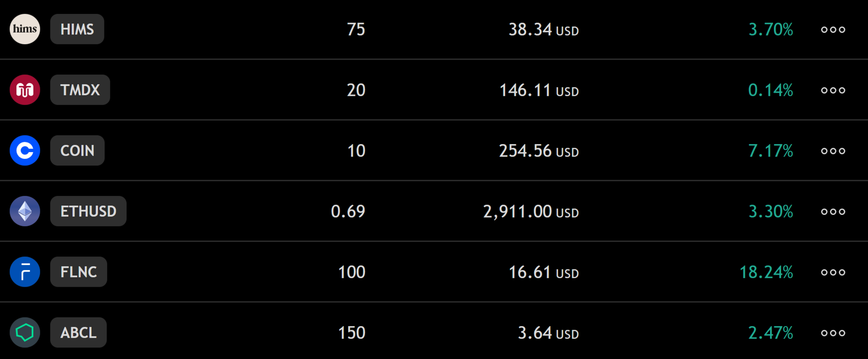
Task: Click the 18.24% gain for FLNC
Action: 766,271
